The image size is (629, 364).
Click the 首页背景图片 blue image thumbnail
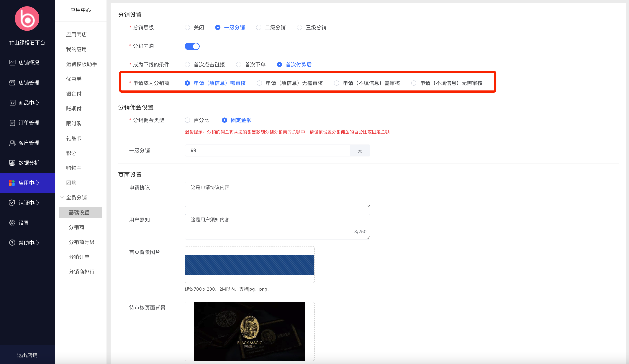[249, 265]
